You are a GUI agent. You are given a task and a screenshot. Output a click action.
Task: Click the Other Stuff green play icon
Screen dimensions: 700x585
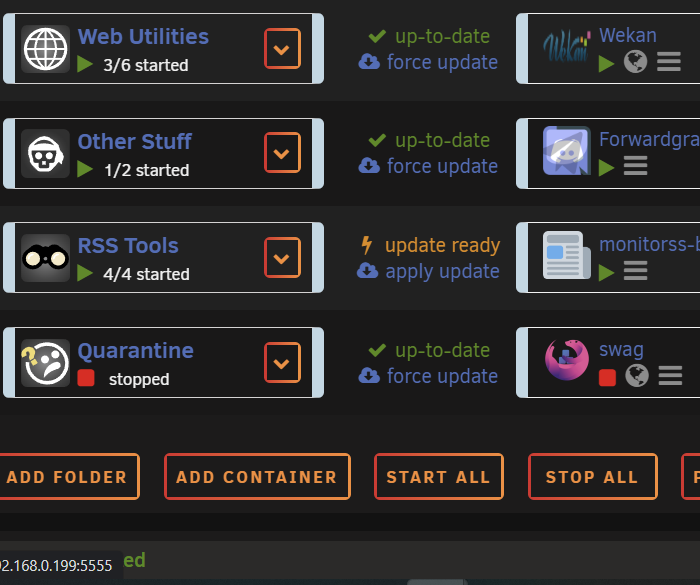(x=84, y=169)
